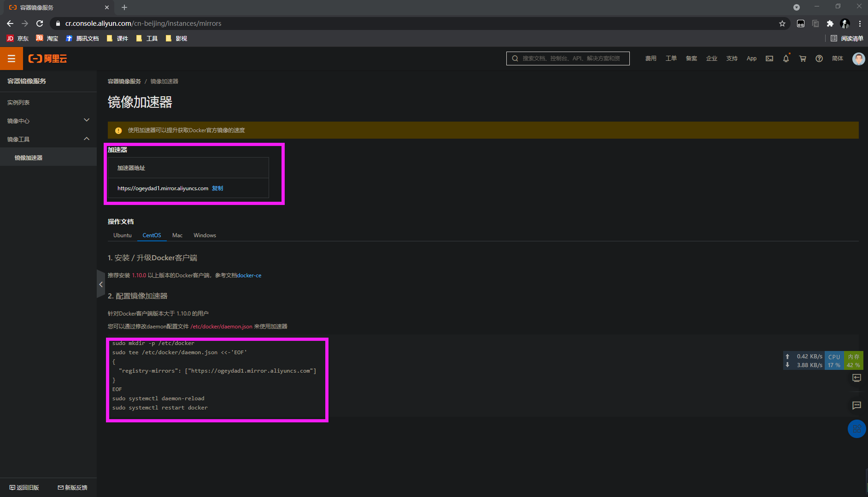Open the user avatar in Aliyun header
The height and width of the screenshot is (497, 868).
[x=858, y=58]
